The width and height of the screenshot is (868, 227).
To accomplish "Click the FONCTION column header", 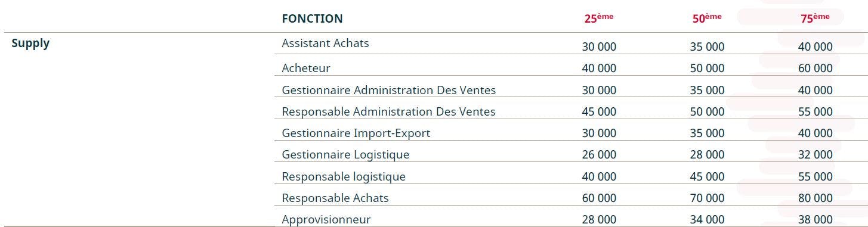I will click(312, 18).
